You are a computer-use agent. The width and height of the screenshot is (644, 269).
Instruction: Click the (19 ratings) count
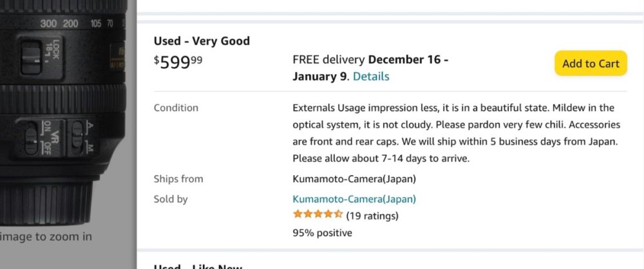(x=372, y=216)
